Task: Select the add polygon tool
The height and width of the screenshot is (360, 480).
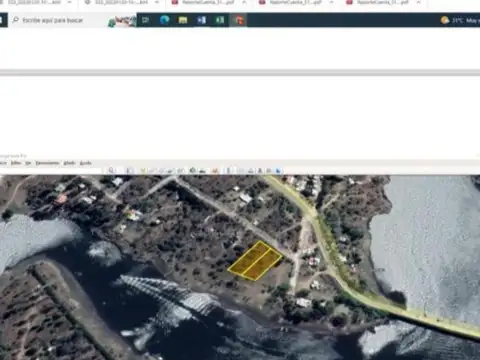Action: pyautogui.click(x=152, y=170)
